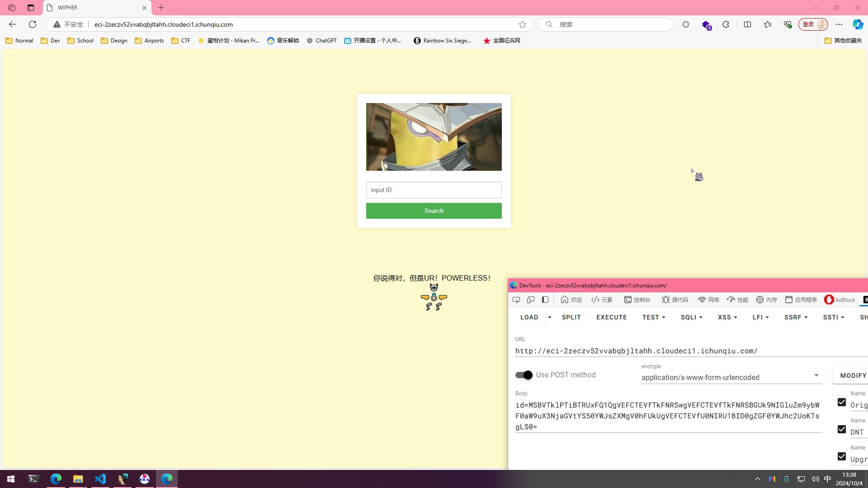Switch to the 网络 network tab

(x=708, y=300)
